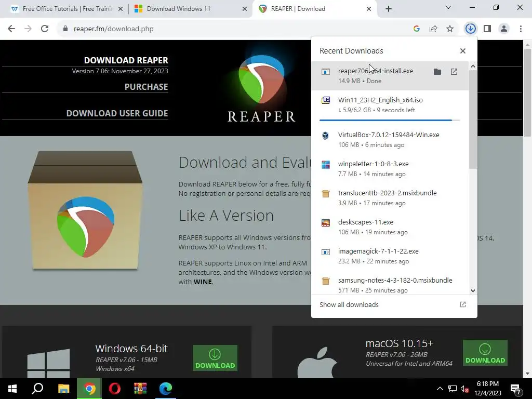Open Windows taskbar search

37,389
